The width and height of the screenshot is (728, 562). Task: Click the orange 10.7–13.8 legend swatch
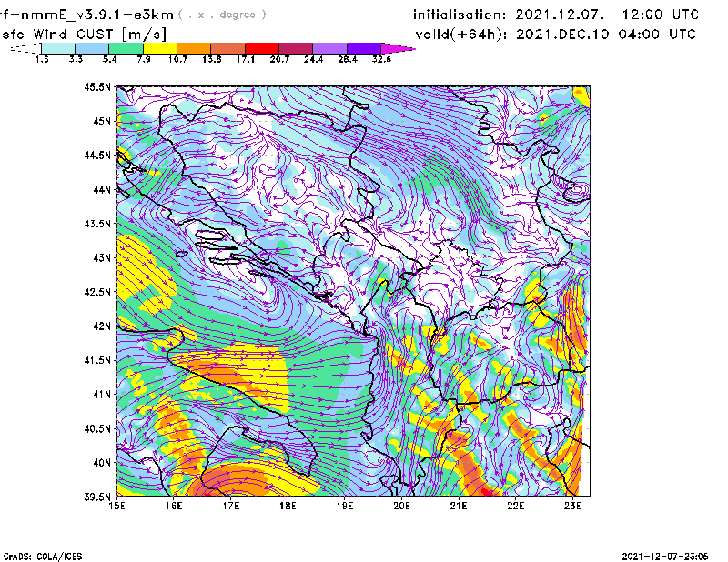(x=194, y=48)
